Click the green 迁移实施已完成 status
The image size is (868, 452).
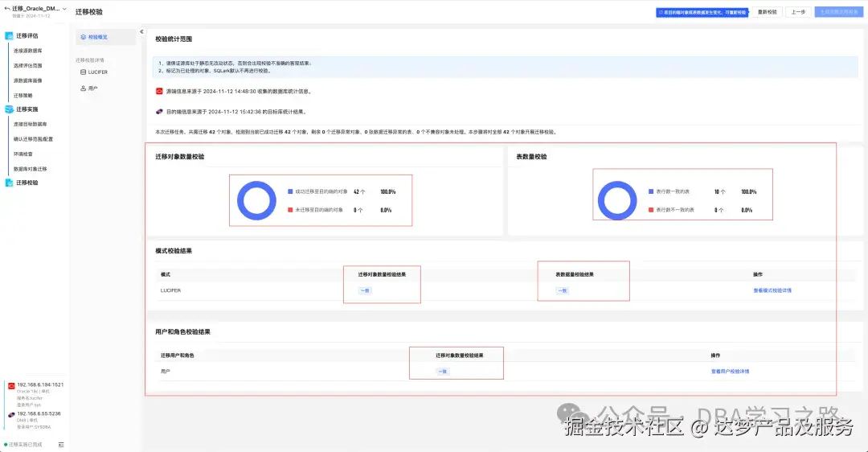23,445
